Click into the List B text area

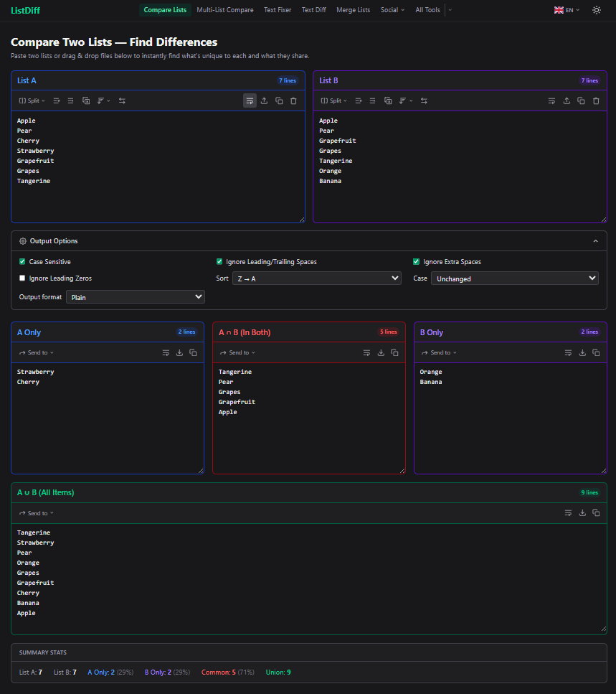(460, 167)
